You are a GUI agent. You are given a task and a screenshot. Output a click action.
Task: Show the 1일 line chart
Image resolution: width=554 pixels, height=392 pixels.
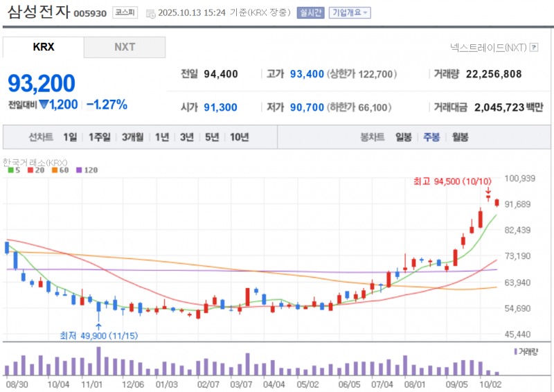coord(70,137)
